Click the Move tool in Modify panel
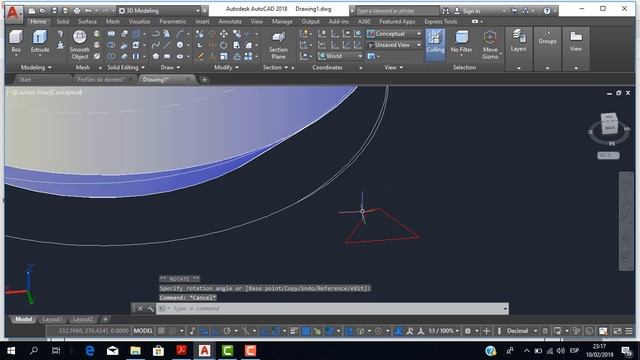Viewport: 640px width, 360px height. tap(224, 34)
